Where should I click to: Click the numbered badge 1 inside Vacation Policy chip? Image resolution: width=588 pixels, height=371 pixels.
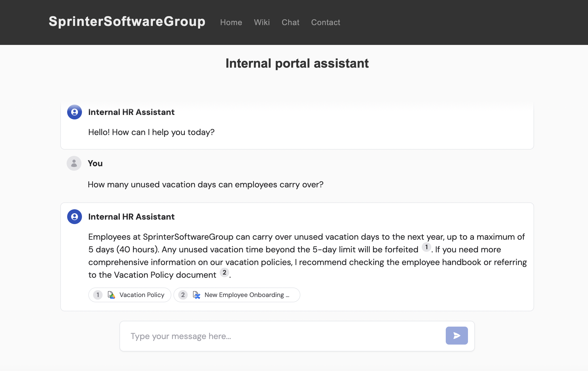click(x=97, y=295)
